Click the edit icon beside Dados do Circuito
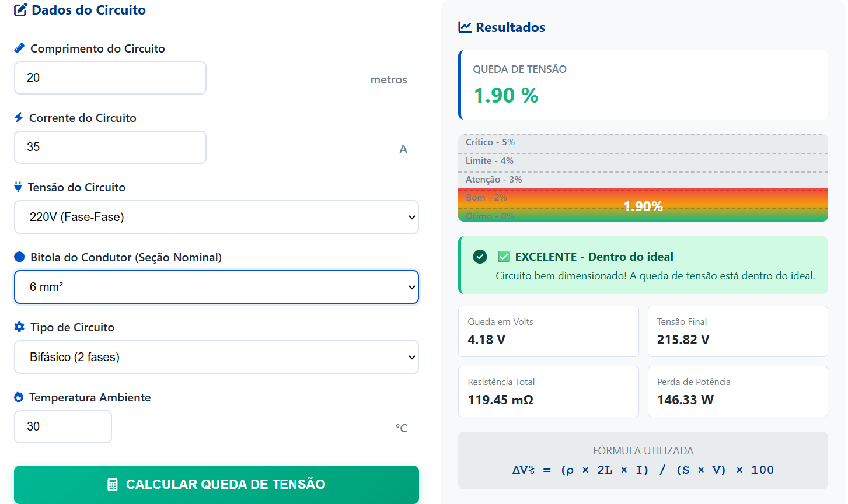848x504 pixels. (x=20, y=10)
